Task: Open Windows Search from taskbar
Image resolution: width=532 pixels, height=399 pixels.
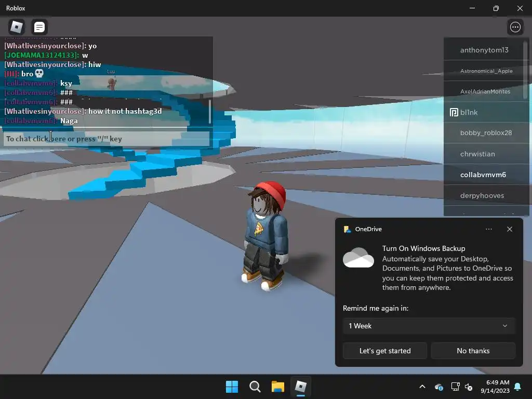Action: pyautogui.click(x=255, y=387)
